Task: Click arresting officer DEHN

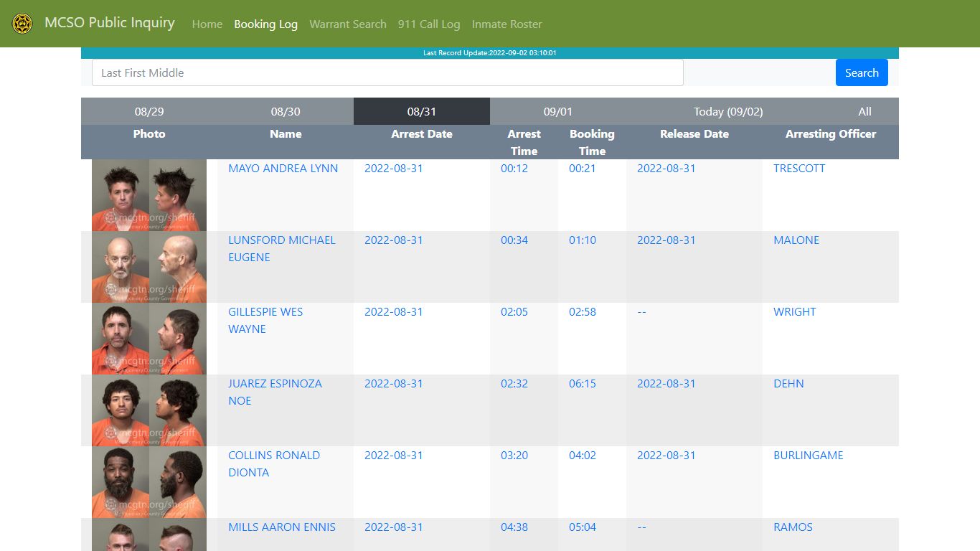Action: [788, 383]
